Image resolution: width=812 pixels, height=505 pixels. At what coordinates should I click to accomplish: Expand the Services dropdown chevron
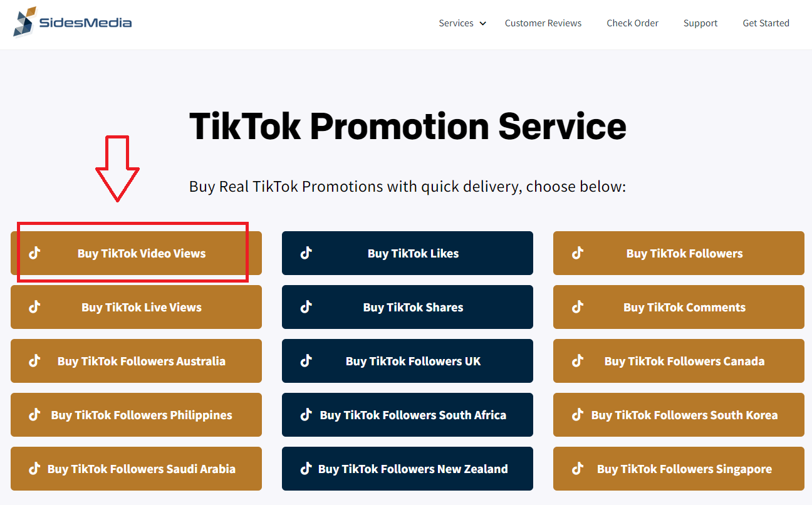click(482, 24)
